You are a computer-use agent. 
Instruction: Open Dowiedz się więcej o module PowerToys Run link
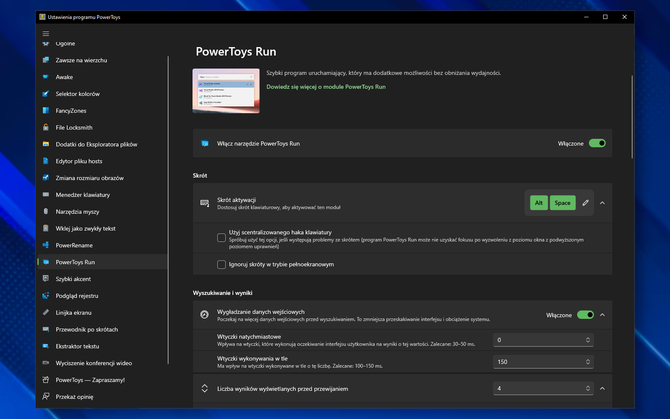coord(326,87)
